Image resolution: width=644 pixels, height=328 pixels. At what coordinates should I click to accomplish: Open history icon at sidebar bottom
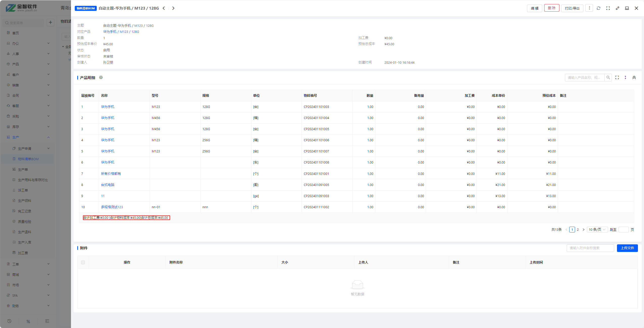(x=9, y=321)
